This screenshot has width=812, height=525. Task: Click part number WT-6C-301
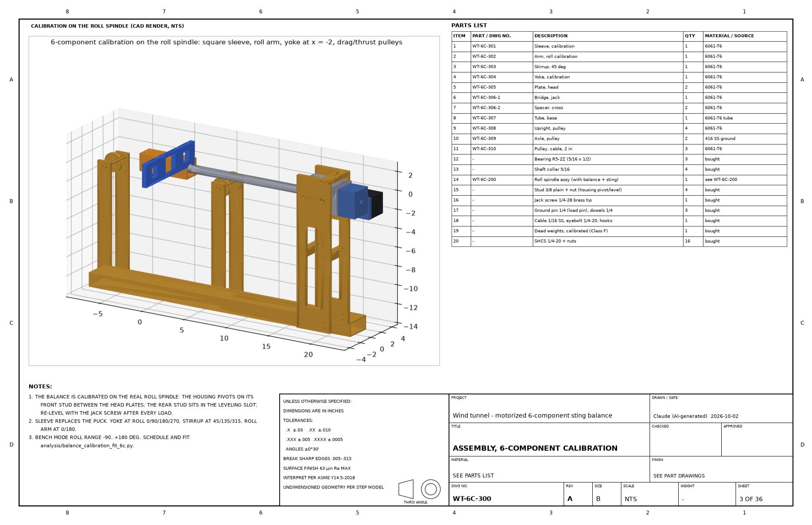(484, 46)
